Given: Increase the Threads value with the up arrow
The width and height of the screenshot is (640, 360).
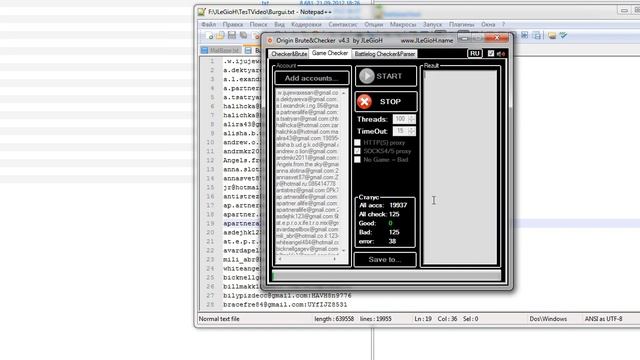Looking at the screenshot, I should [x=411, y=117].
